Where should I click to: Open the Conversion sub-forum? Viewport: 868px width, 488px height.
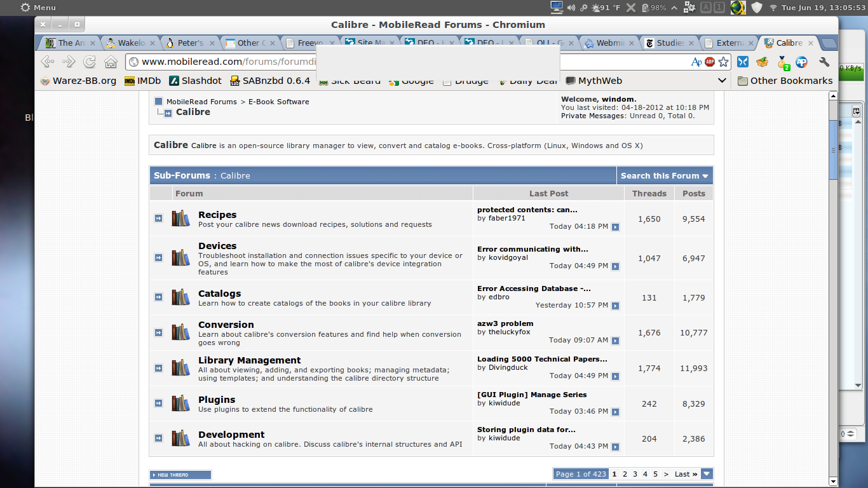tap(226, 325)
